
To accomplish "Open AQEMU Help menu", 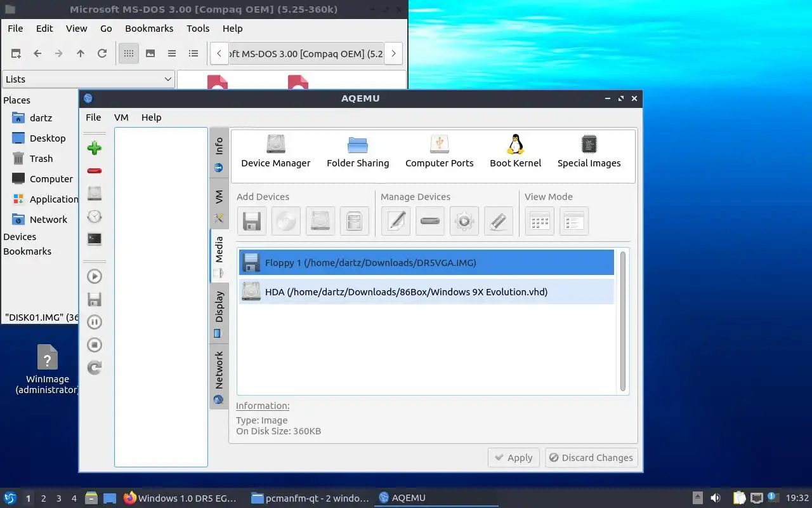I will (x=151, y=117).
